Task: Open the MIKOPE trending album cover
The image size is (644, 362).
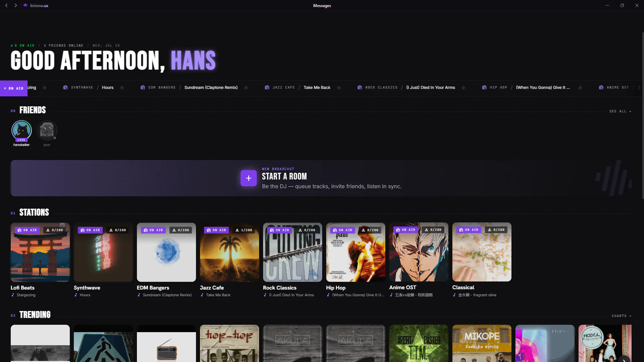Action: coord(482,343)
